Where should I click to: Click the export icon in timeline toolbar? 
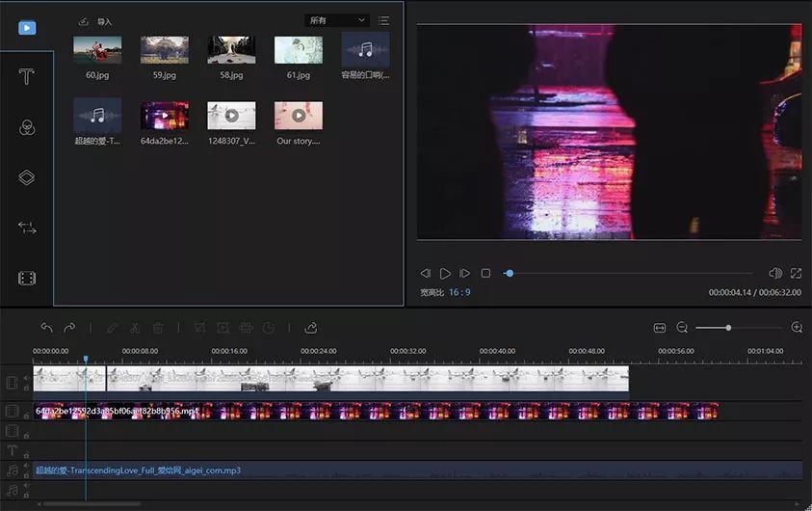311,328
